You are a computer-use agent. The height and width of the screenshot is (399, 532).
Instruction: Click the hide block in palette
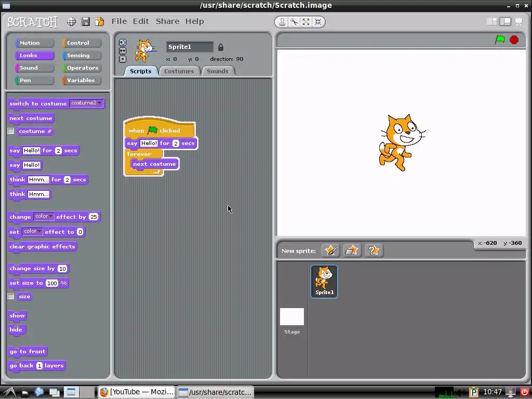(16, 330)
